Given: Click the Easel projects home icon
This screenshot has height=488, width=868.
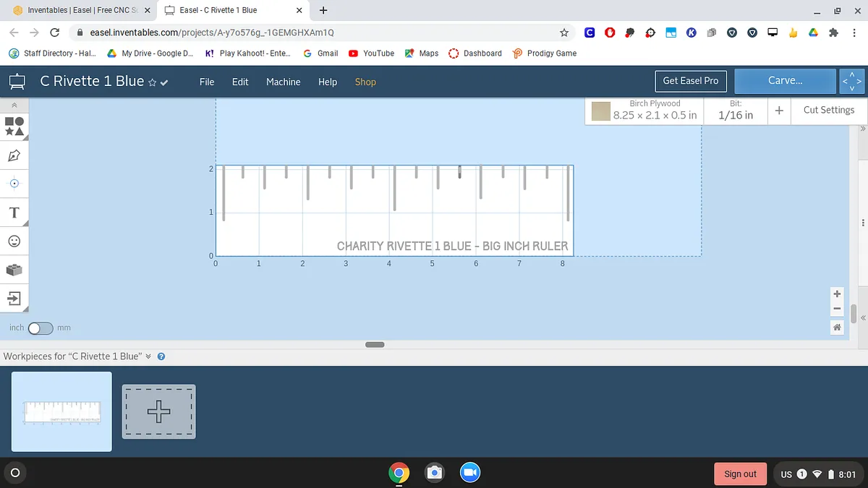Looking at the screenshot, I should pos(16,82).
